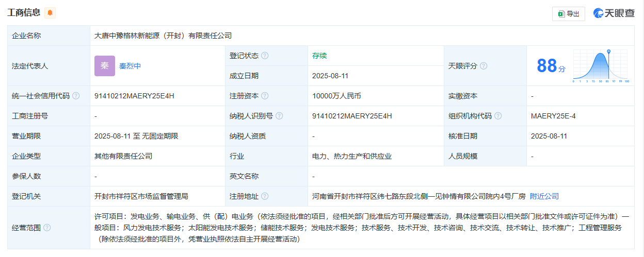Click the score distribution curve chart
This screenshot has width=644, height=257.
600,66
